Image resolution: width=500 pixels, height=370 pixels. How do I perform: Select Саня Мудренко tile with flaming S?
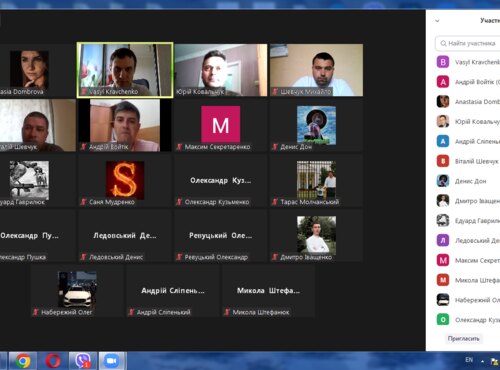click(x=125, y=181)
